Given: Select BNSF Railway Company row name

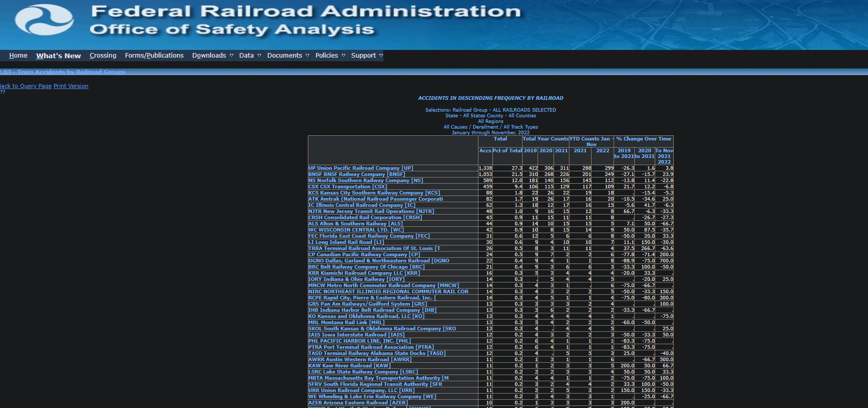Looking at the screenshot, I should (x=357, y=174).
